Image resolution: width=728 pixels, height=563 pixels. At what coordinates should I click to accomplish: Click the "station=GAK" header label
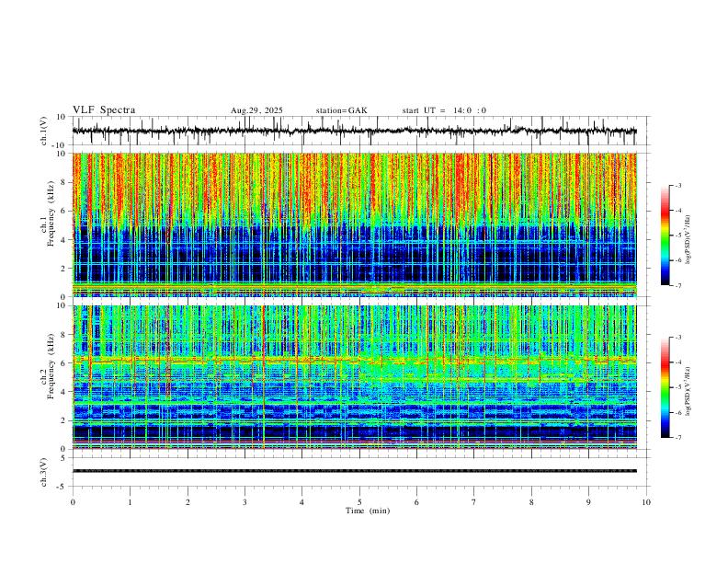(342, 110)
